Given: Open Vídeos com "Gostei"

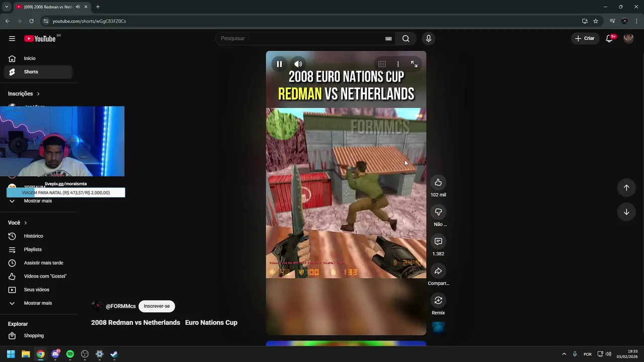Looking at the screenshot, I should pyautogui.click(x=38, y=276).
